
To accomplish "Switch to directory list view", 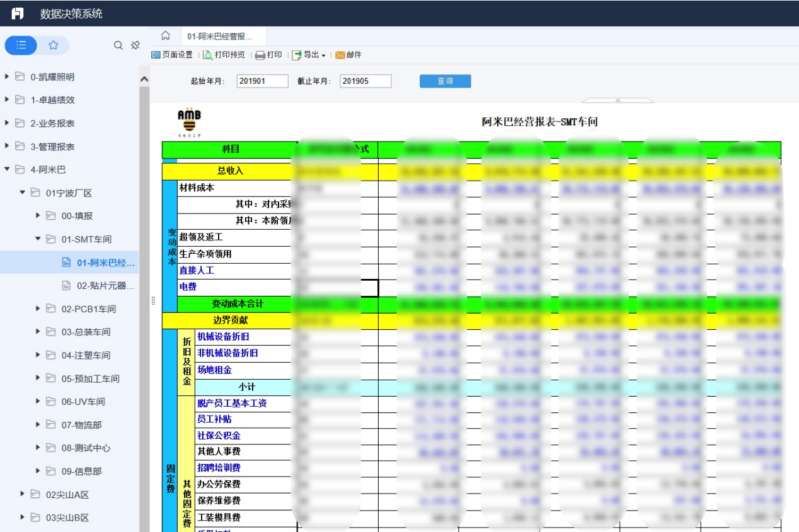I will click(x=21, y=45).
